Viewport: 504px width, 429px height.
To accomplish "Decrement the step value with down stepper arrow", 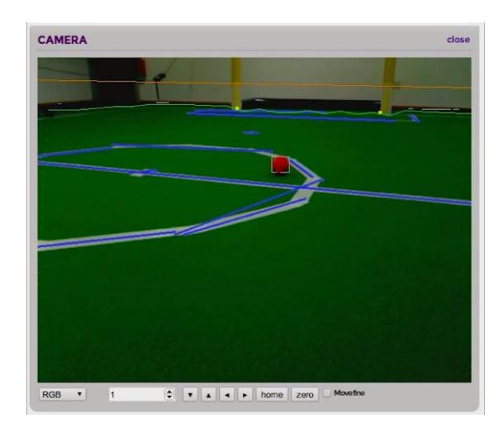I will coord(169,398).
